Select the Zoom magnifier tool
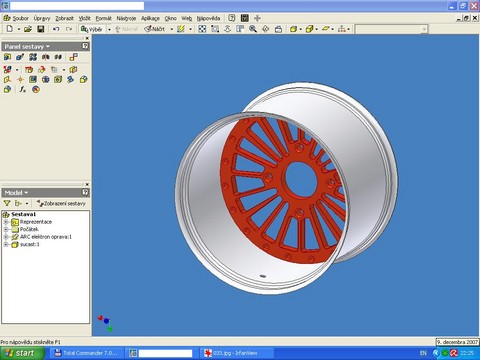 pos(253,29)
